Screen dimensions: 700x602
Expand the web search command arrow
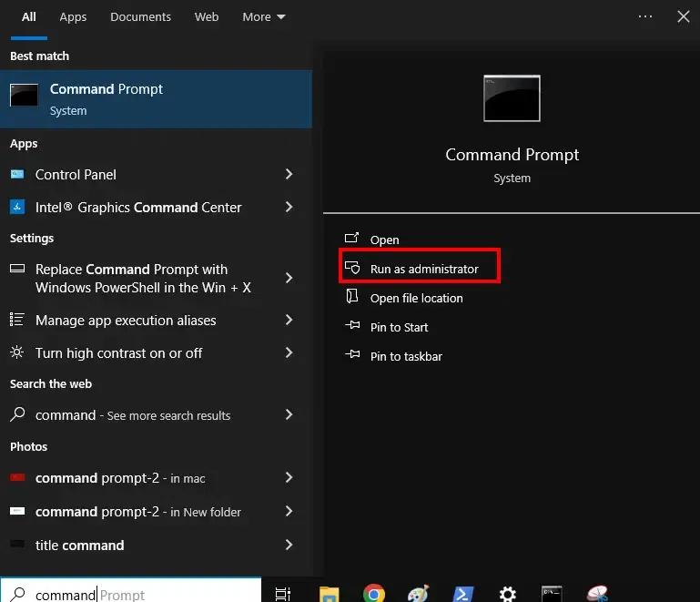coord(289,414)
